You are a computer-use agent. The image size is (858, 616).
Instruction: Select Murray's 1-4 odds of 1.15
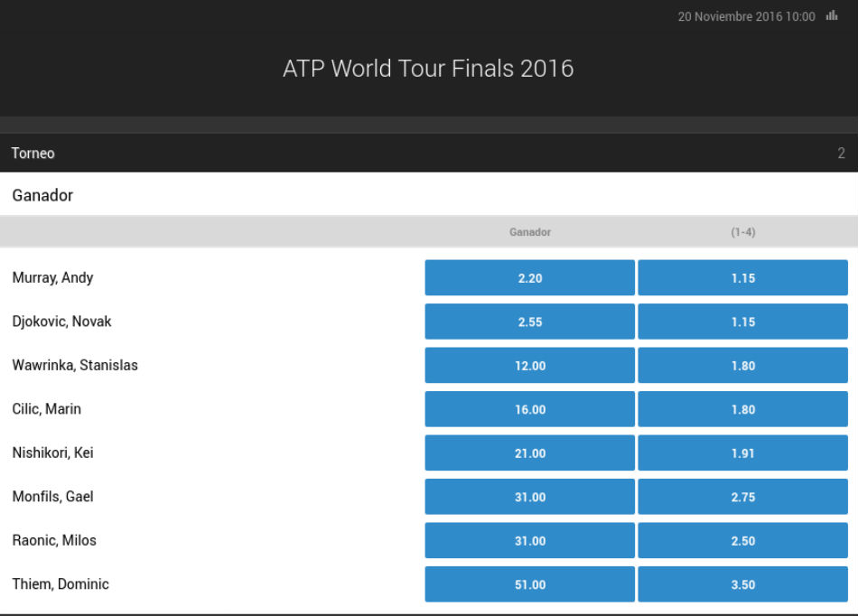point(743,278)
